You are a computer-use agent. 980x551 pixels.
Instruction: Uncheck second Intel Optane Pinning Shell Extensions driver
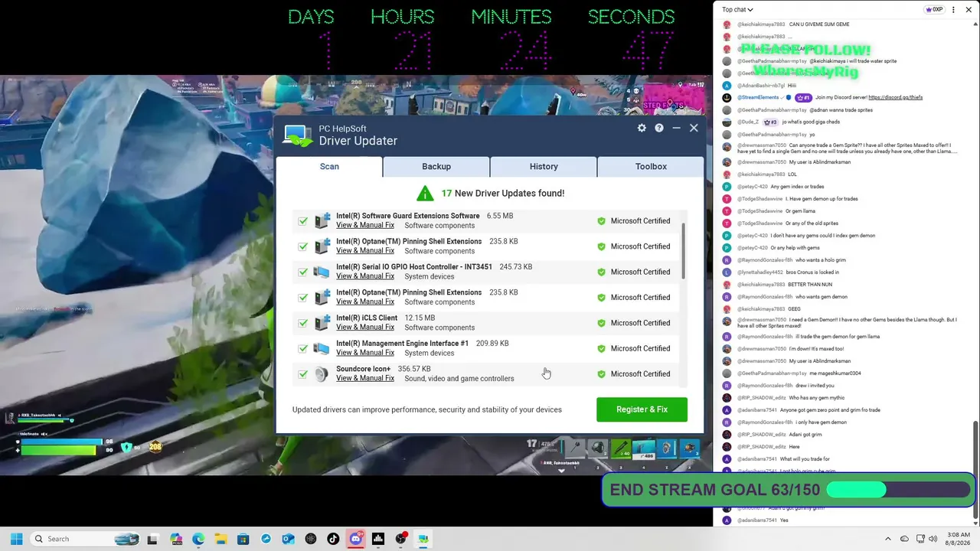[x=303, y=298]
